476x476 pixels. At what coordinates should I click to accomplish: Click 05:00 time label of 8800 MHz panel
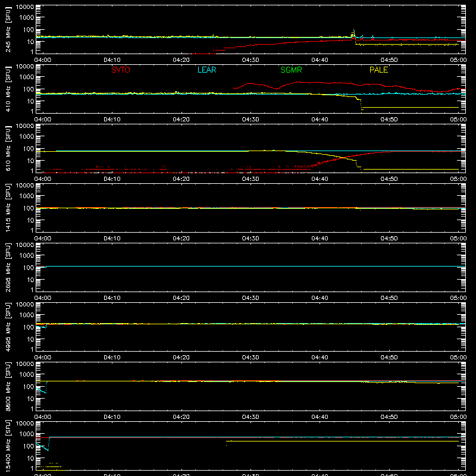(458, 417)
